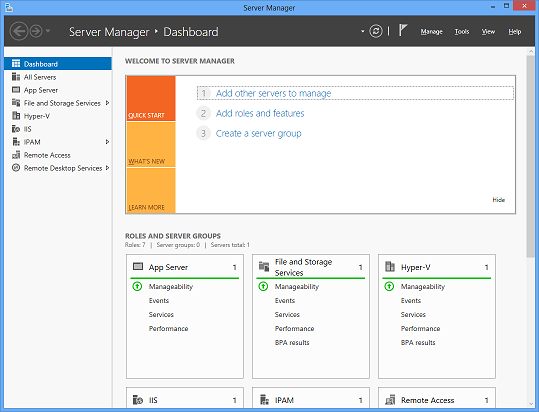Image resolution: width=539 pixels, height=412 pixels.
Task: Click the back navigation arrow
Action: tap(19, 31)
